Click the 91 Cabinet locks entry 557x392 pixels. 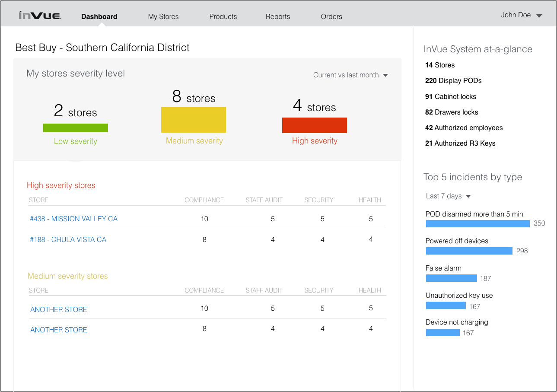451,97
